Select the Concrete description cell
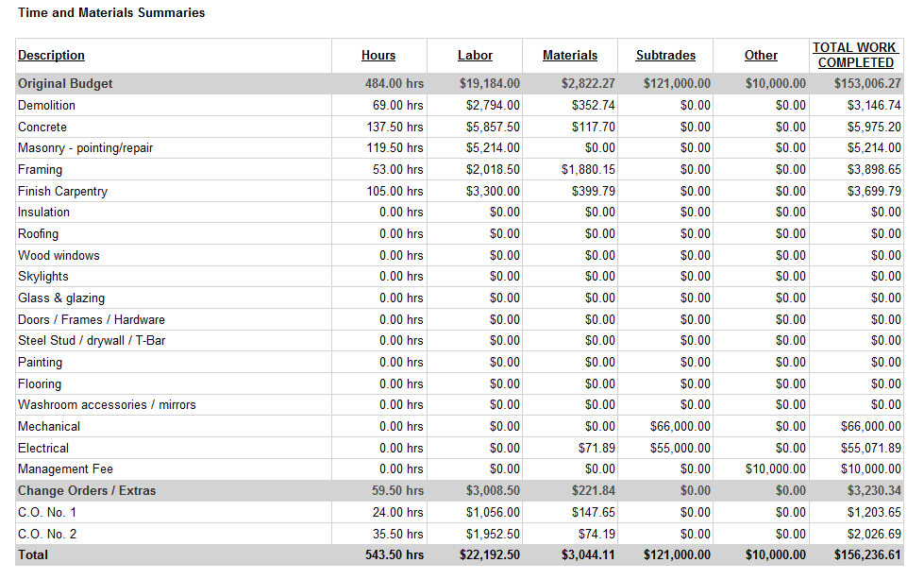The height and width of the screenshot is (579, 924). tap(42, 127)
